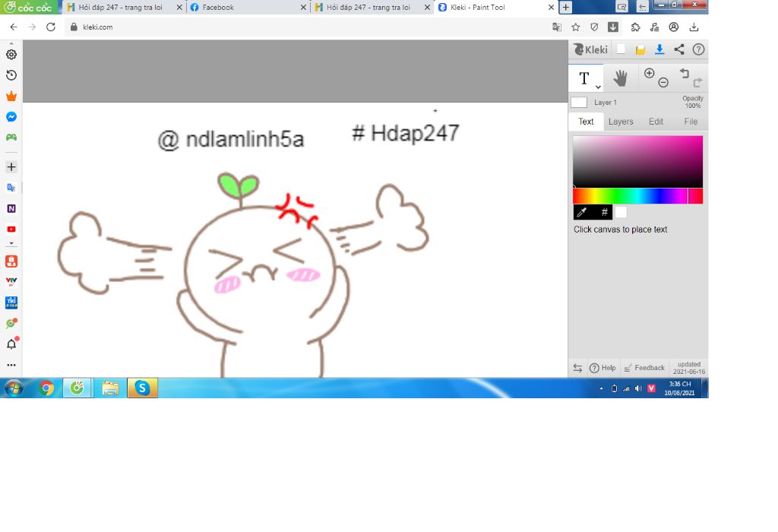Open the tool dropdown arrow beside Text tool
The image size is (778, 532).
click(x=599, y=87)
